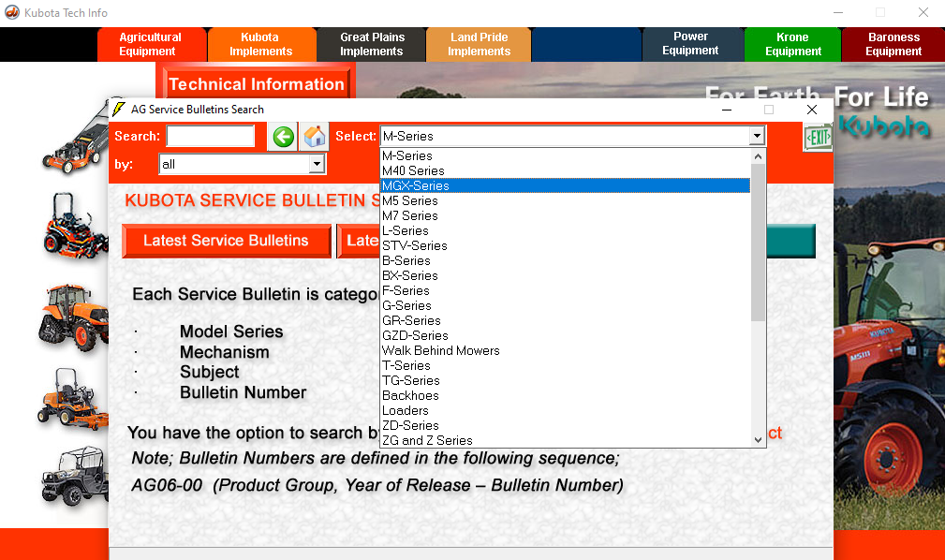
Task: Switch to the Great Plains Implements tab
Action: pos(372,44)
